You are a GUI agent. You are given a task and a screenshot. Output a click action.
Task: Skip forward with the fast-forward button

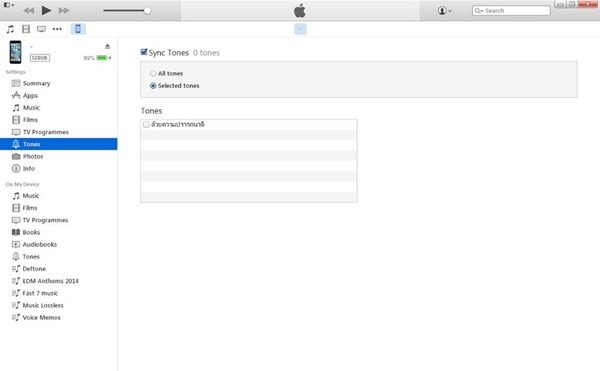click(x=64, y=10)
